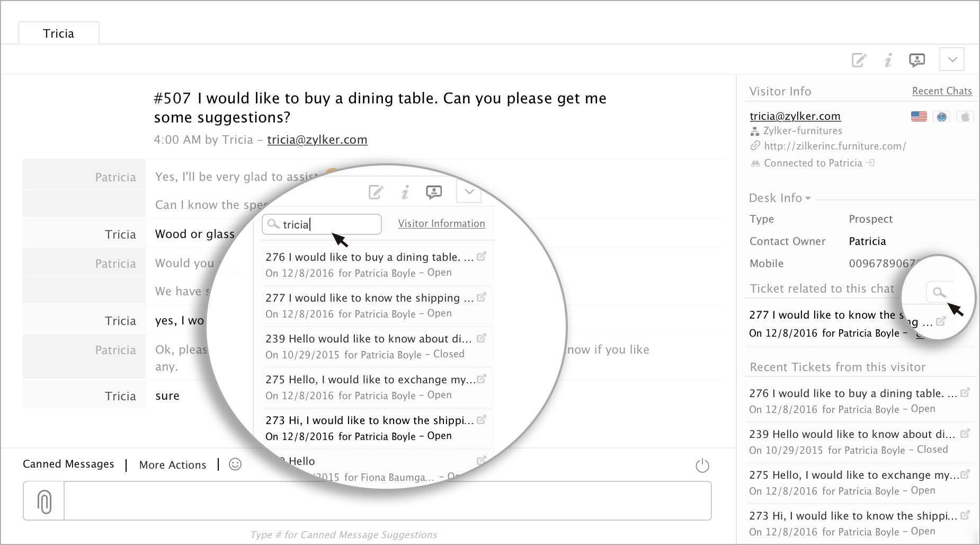Select ticket 275 exchange request entry
This screenshot has width=980, height=545.
tap(853, 475)
